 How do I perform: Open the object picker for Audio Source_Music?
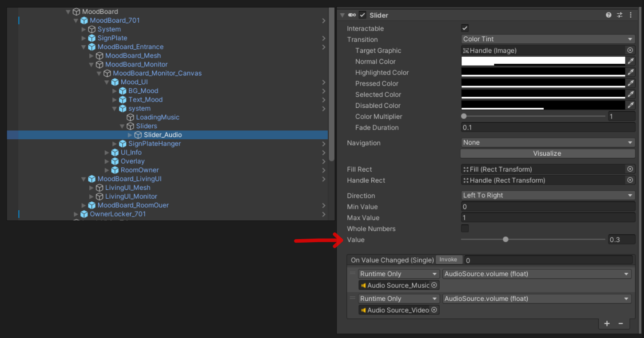pyautogui.click(x=434, y=285)
